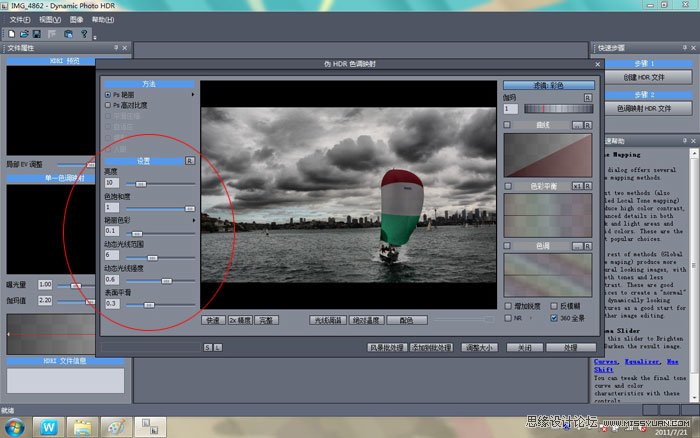700x438 pixels.
Task: Click the Open file toolbar icon
Action: click(x=22, y=33)
